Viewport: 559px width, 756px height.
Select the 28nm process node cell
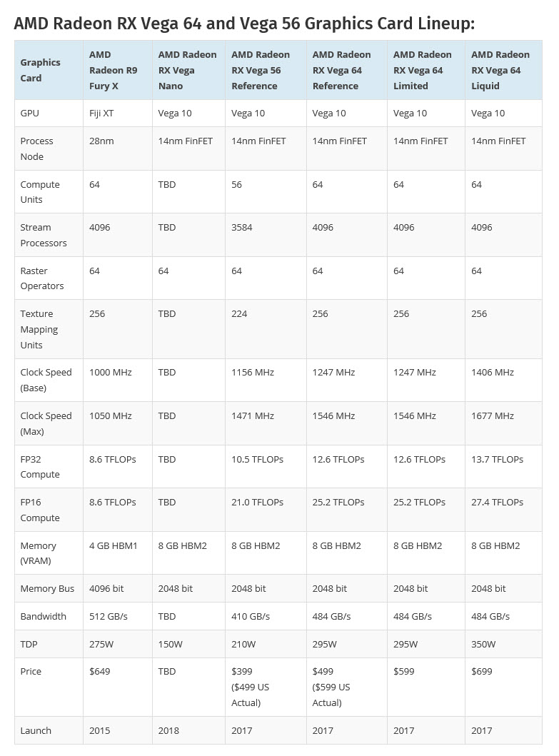(x=101, y=141)
